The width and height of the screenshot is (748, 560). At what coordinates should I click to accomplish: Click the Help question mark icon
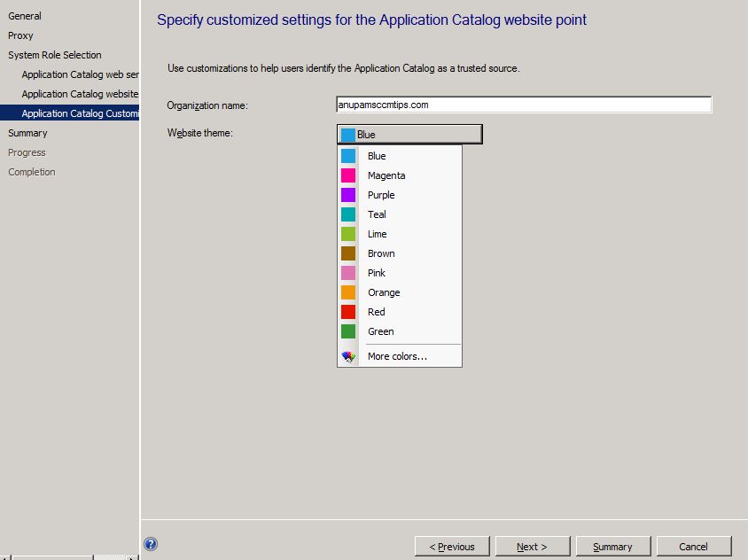pyautogui.click(x=149, y=543)
